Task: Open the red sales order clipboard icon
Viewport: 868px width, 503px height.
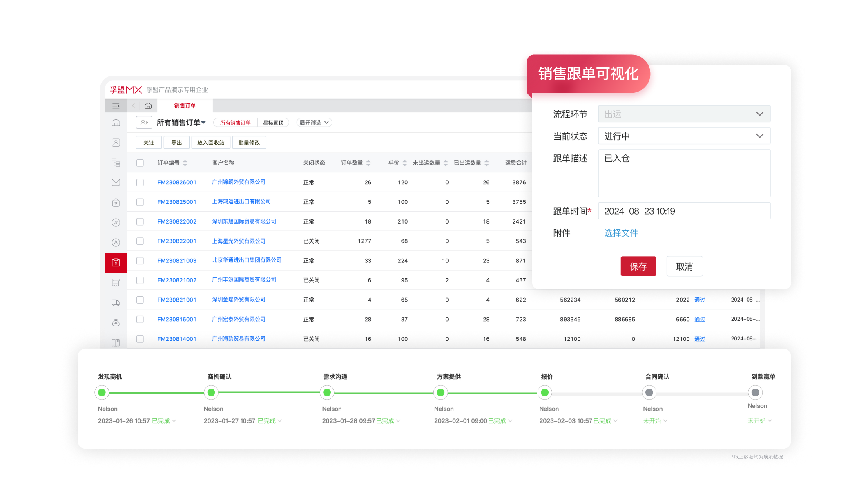Action: click(x=116, y=262)
